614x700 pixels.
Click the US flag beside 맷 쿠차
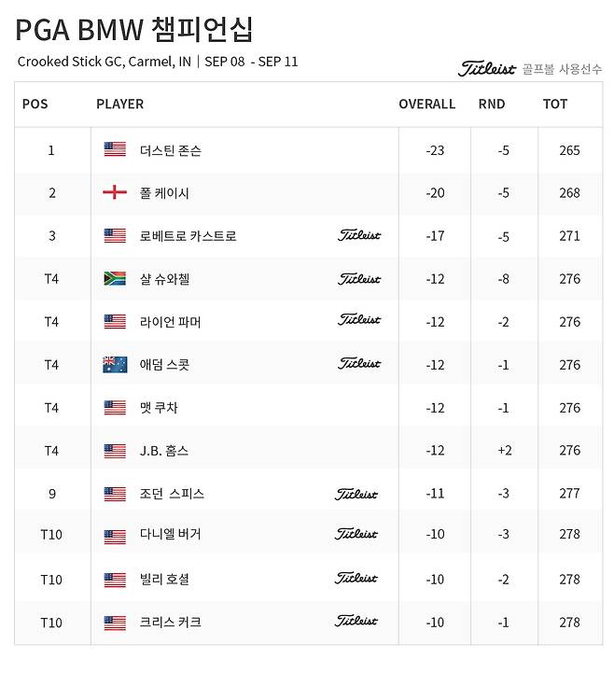[x=114, y=407]
